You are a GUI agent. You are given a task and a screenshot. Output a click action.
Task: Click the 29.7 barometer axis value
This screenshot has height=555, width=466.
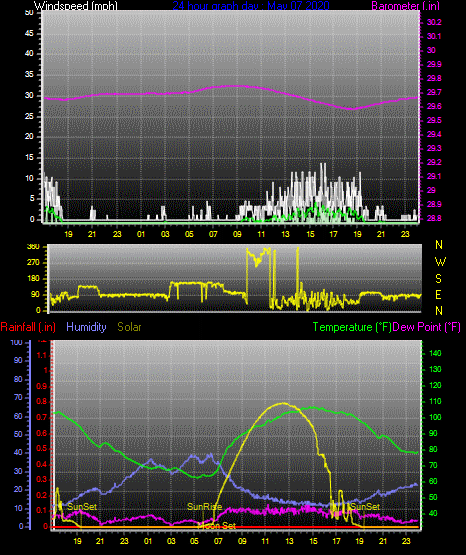pyautogui.click(x=434, y=92)
